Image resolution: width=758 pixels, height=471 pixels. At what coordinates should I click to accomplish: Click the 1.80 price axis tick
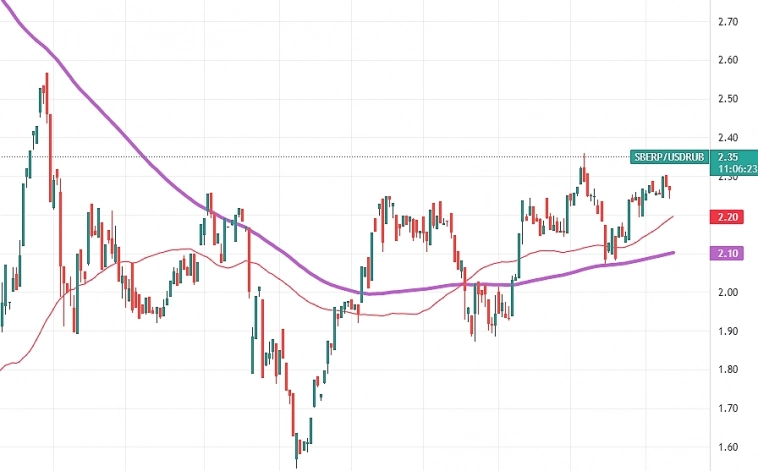point(728,370)
